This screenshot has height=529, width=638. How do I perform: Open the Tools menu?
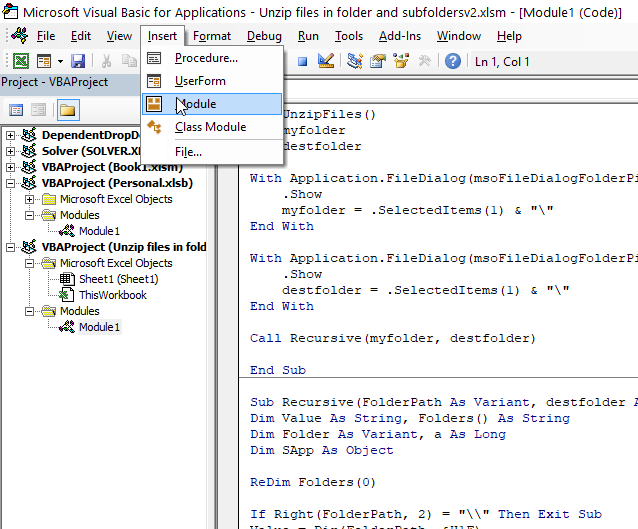point(349,36)
